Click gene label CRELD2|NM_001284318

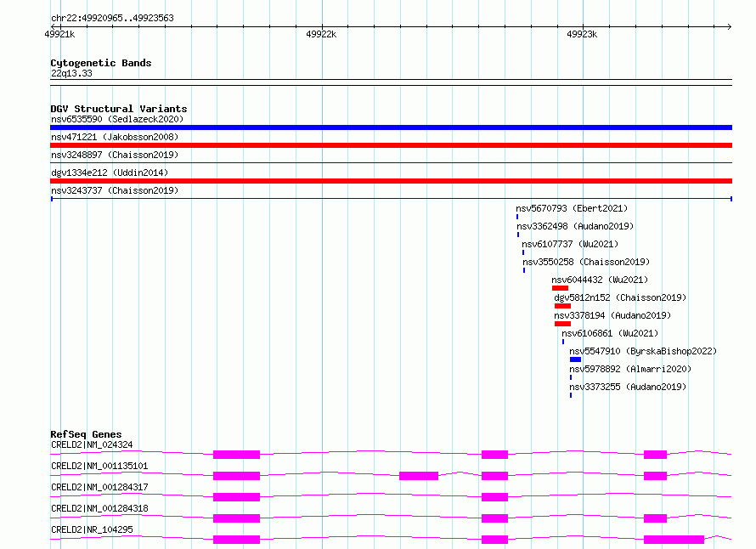point(99,508)
